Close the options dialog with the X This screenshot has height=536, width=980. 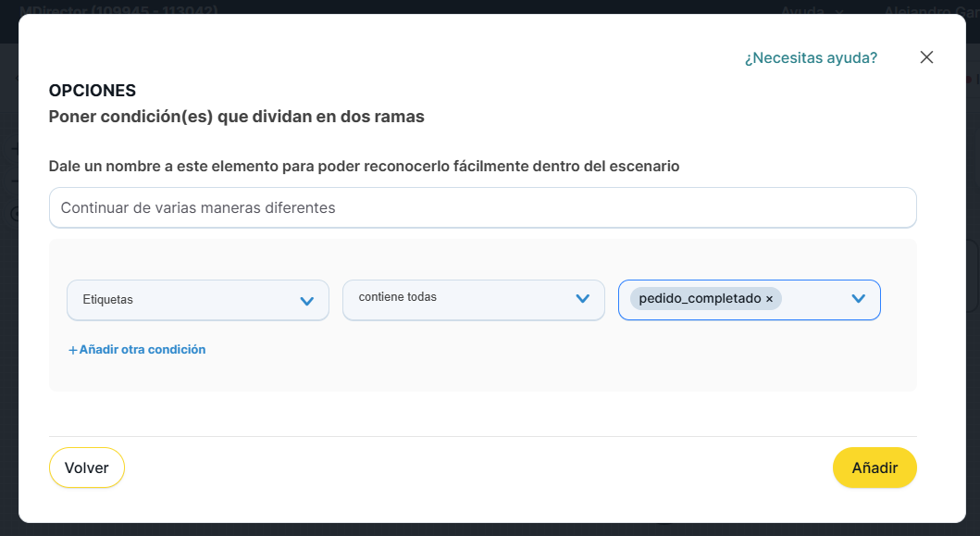coord(926,57)
